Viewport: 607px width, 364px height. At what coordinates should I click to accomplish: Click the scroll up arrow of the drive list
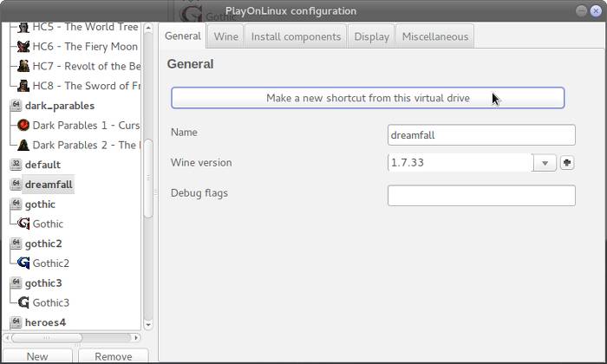(x=148, y=28)
